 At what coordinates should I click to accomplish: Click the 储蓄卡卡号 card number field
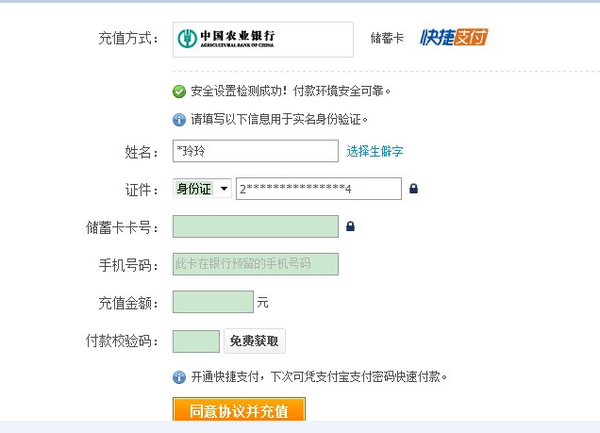tap(255, 227)
